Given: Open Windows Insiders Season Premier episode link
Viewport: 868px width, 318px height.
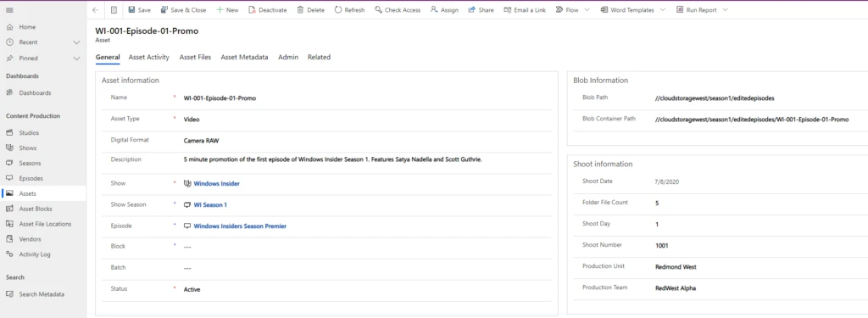Looking at the screenshot, I should (x=240, y=226).
